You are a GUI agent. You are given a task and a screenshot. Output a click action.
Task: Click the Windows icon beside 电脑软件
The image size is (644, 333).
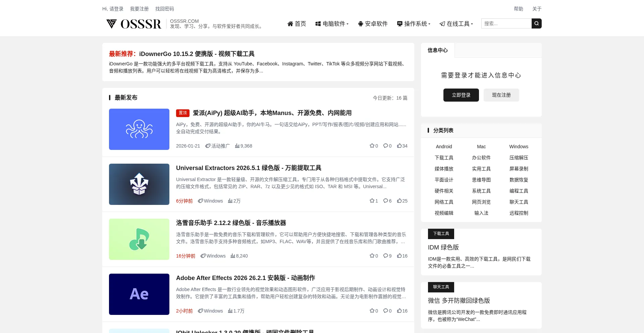[318, 24]
